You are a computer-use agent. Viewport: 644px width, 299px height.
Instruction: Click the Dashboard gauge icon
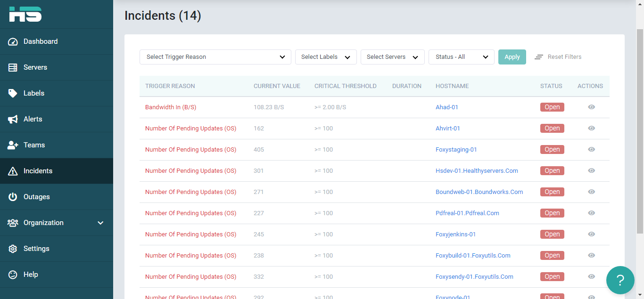[x=13, y=41]
